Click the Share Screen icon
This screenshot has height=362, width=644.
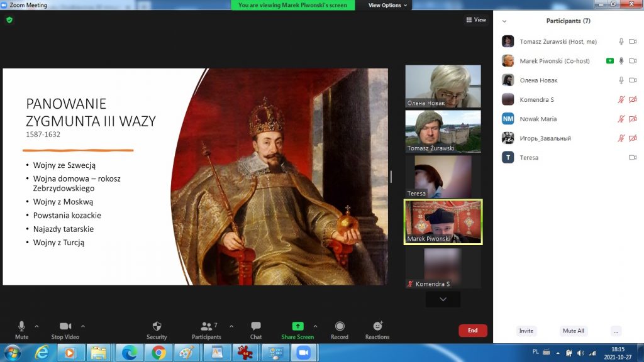pyautogui.click(x=297, y=326)
